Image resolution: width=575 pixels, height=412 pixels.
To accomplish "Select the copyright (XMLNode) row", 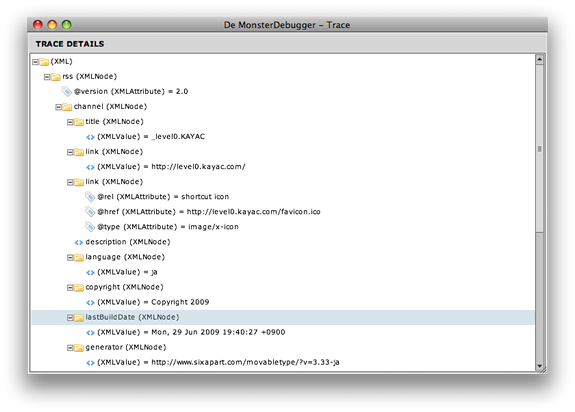I will pyautogui.click(x=283, y=287).
